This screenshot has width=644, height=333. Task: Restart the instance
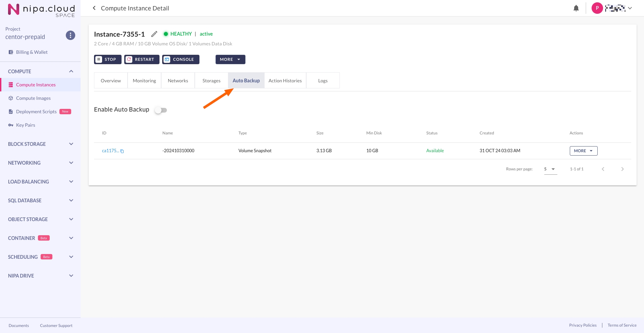141,59
